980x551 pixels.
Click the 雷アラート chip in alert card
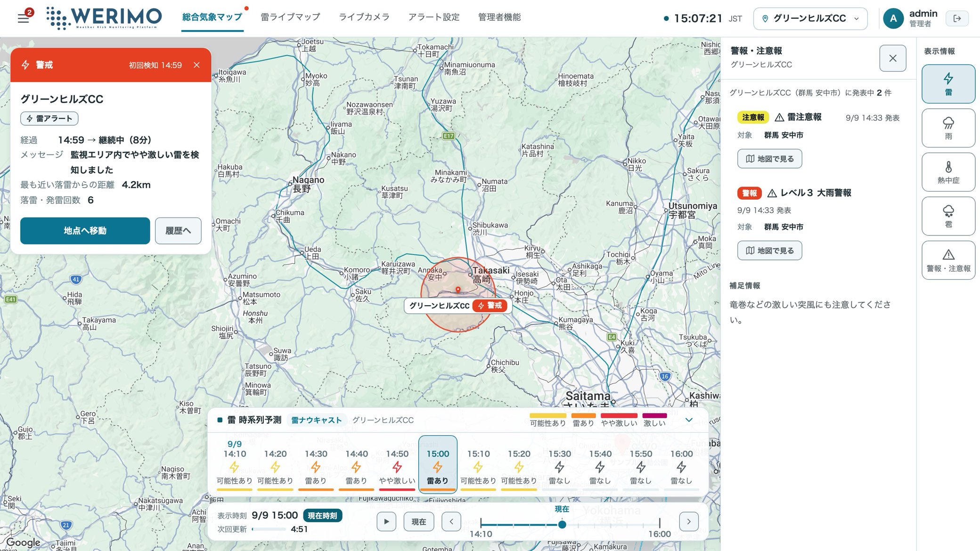tap(49, 119)
